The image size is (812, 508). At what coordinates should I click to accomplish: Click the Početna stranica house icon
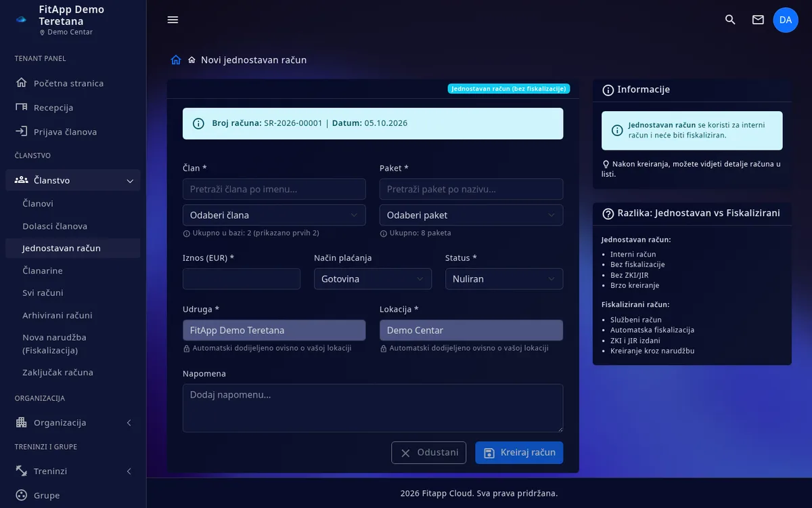click(21, 83)
